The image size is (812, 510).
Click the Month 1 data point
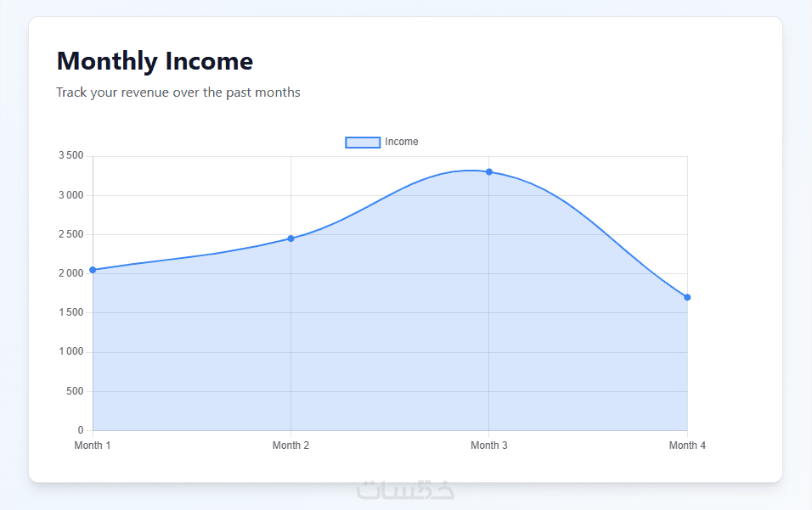[93, 270]
